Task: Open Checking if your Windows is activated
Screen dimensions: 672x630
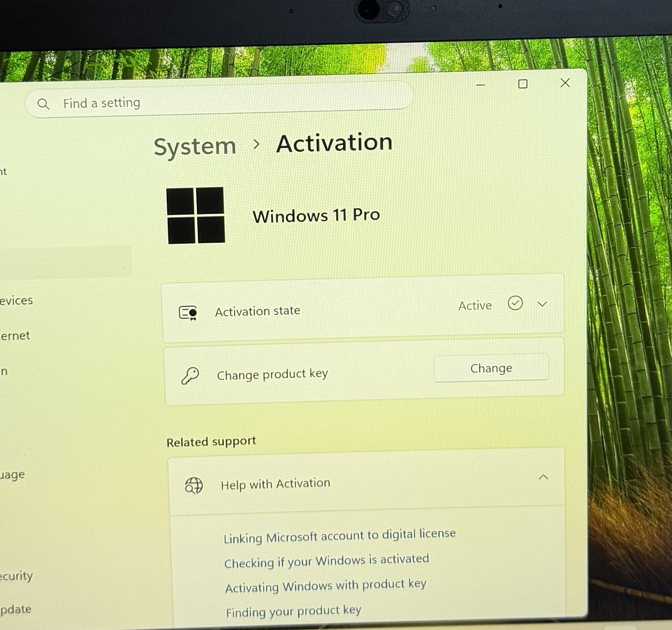Action: click(326, 561)
